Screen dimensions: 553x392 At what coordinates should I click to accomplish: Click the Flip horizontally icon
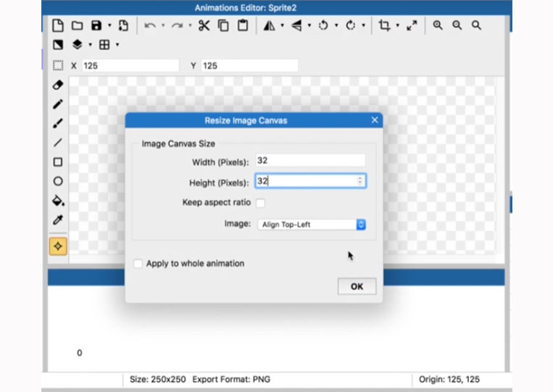(269, 25)
